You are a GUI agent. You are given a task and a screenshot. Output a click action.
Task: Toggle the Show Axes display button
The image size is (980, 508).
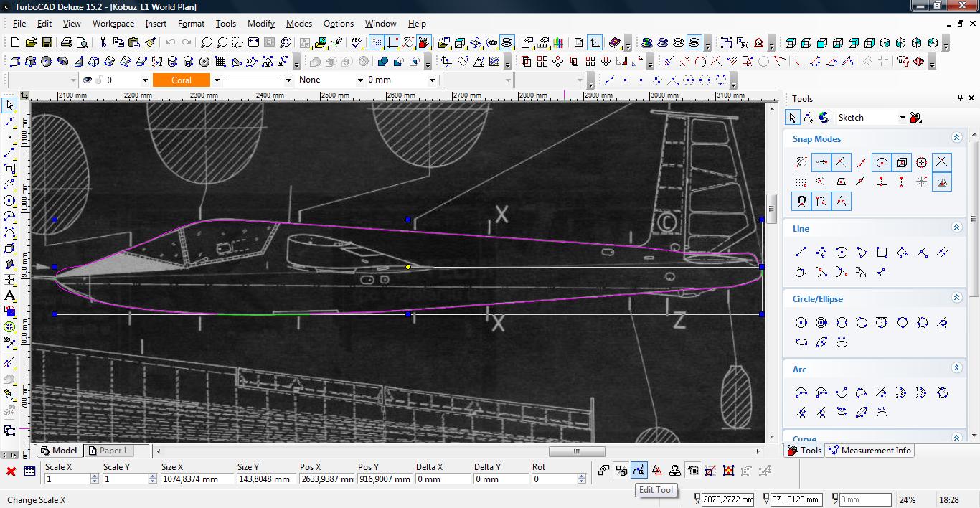[392, 42]
